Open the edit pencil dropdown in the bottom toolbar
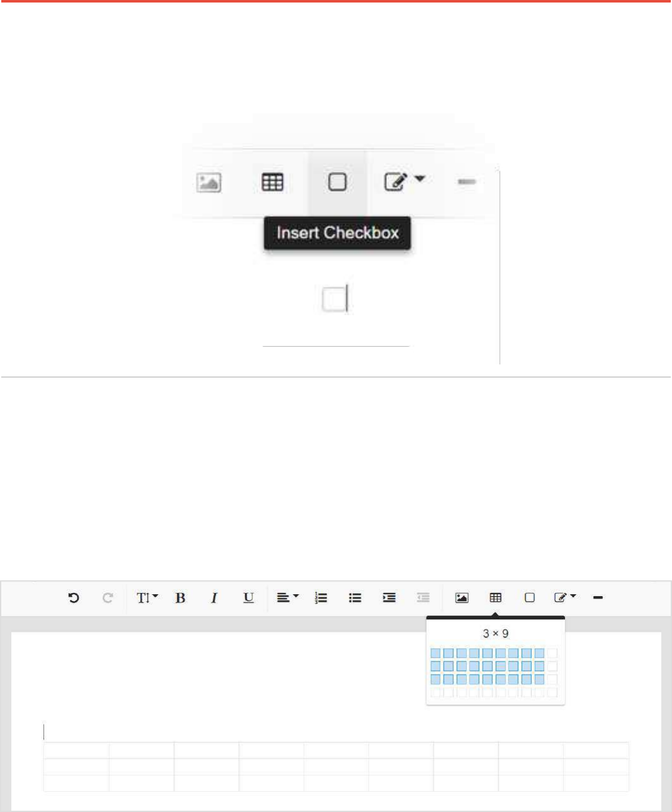This screenshot has width=672, height=812. click(565, 598)
